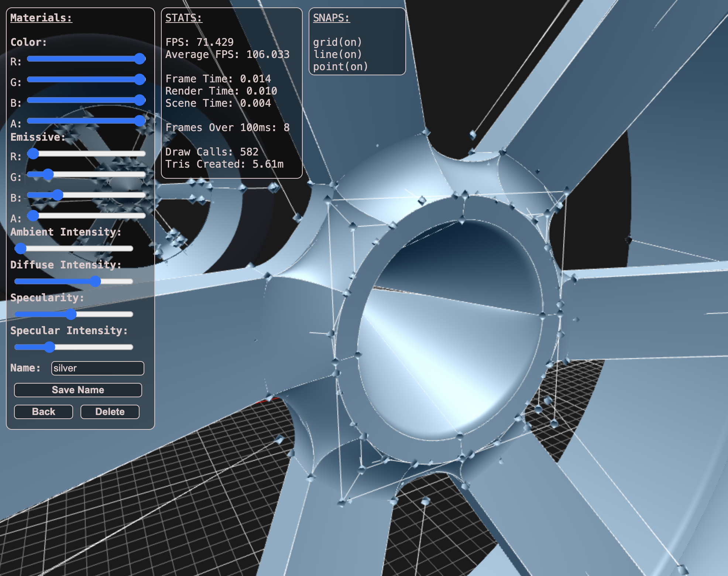Screen dimensions: 728x576
Task: Click the Name field containing 'silver'
Action: (x=97, y=368)
